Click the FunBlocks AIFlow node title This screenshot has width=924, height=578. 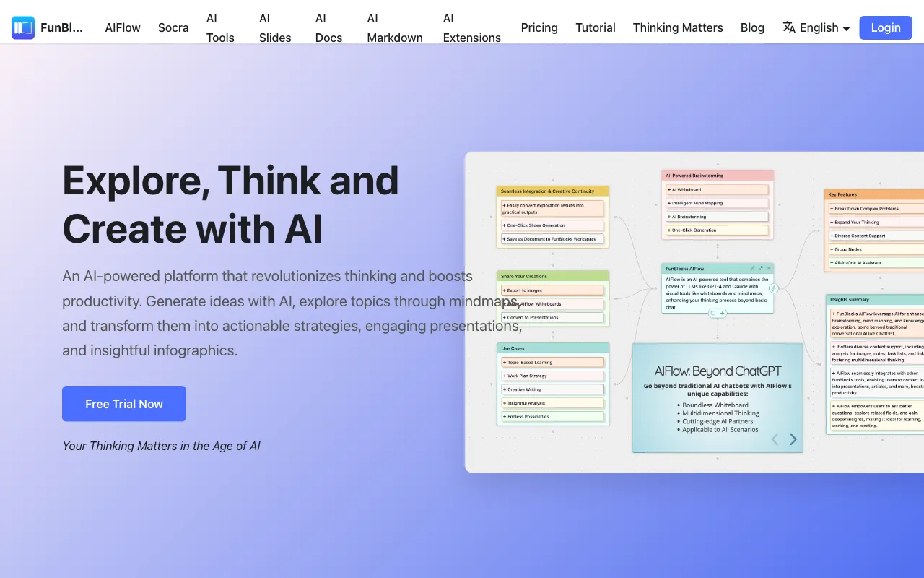[x=684, y=269]
